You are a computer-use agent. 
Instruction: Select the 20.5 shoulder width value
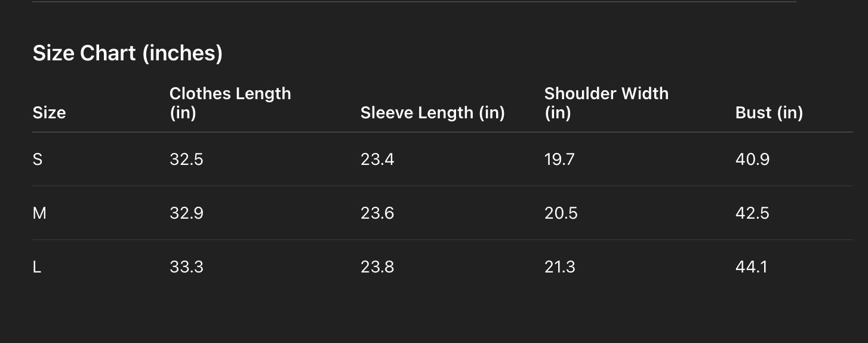[561, 213]
